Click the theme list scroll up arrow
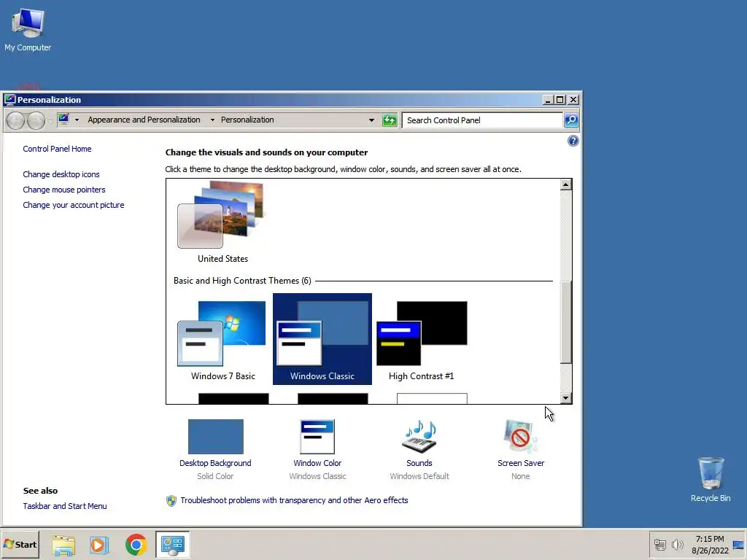The width and height of the screenshot is (747, 560). coord(565,184)
